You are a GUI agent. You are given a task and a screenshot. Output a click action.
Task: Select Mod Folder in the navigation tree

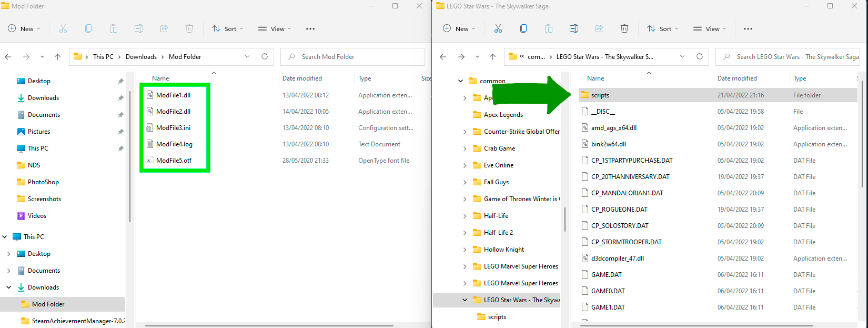(x=63, y=304)
